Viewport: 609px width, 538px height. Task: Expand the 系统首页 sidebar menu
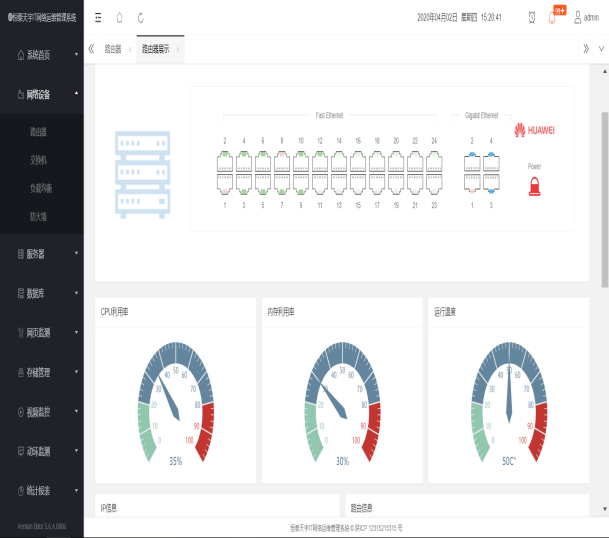point(42,55)
